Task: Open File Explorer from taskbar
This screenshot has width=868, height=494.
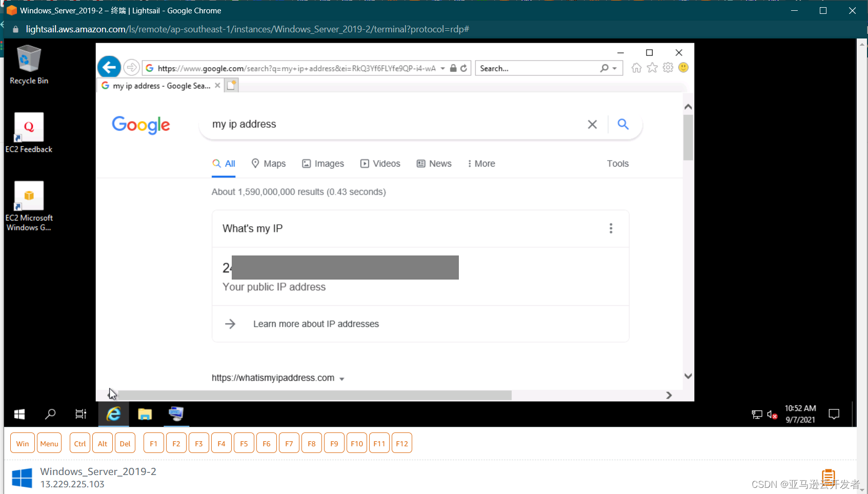Action: 145,414
